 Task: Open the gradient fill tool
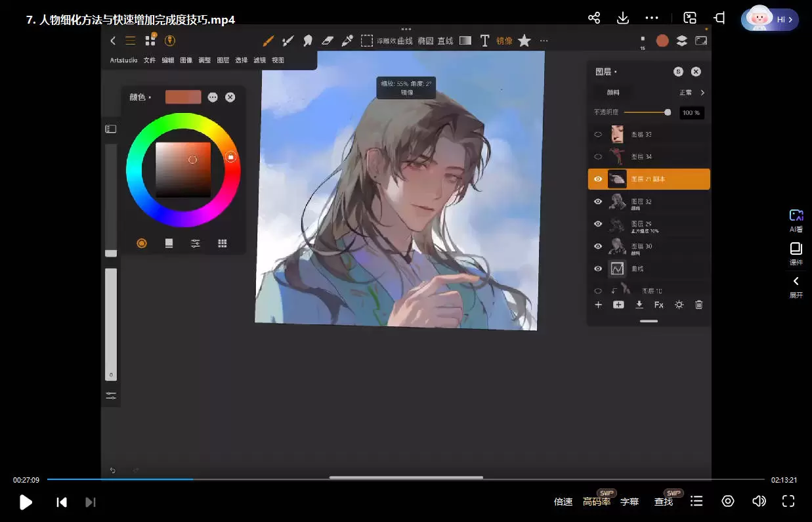click(465, 41)
